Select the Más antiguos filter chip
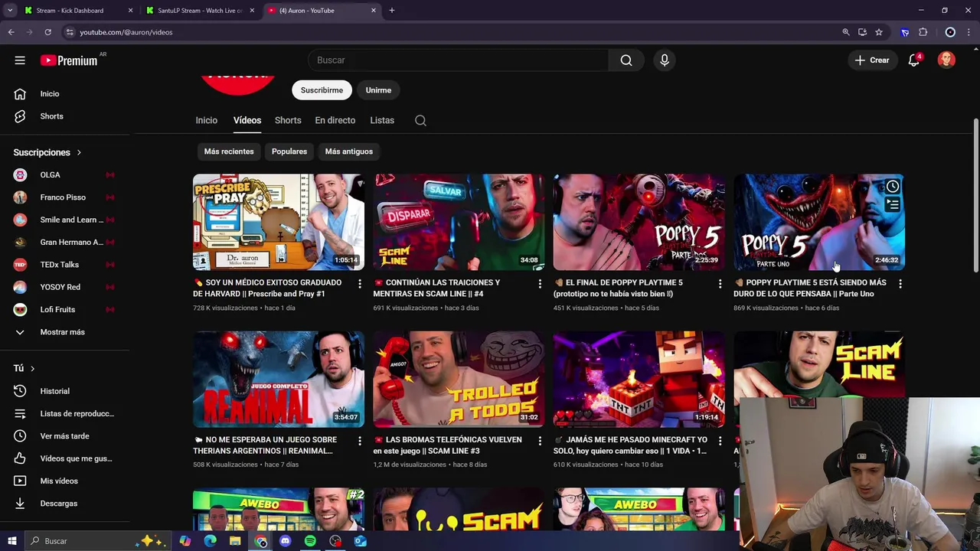 click(349, 152)
